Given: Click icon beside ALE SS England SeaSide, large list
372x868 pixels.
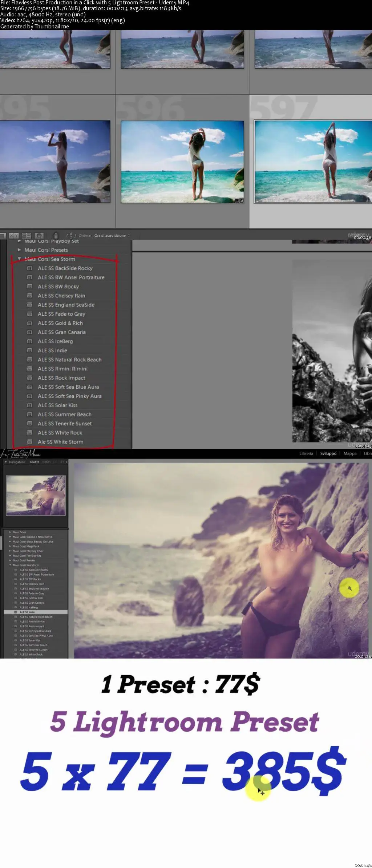Looking at the screenshot, I should 30,305.
